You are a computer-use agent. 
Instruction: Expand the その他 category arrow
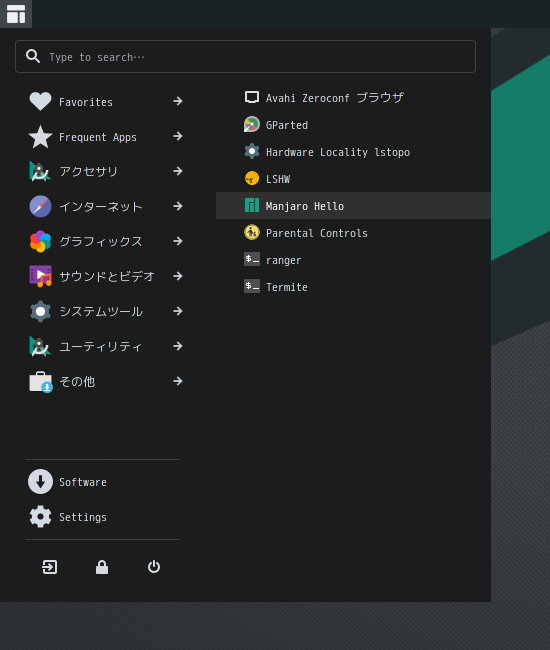pyautogui.click(x=178, y=381)
